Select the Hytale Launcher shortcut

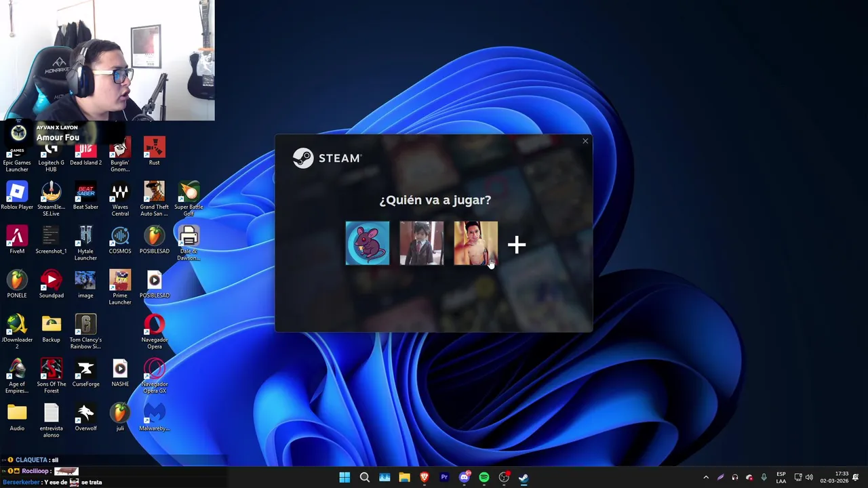click(85, 243)
